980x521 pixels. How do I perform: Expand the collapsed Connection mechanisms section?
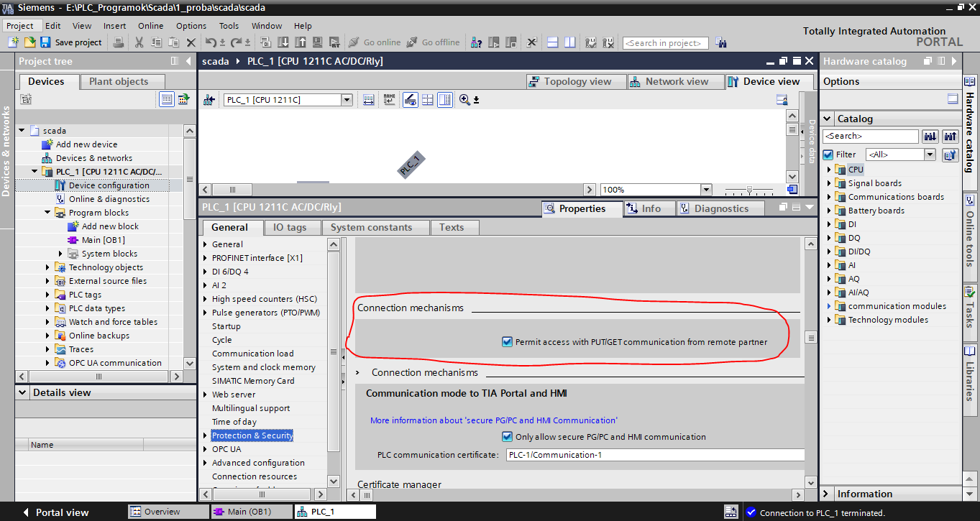pyautogui.click(x=358, y=373)
